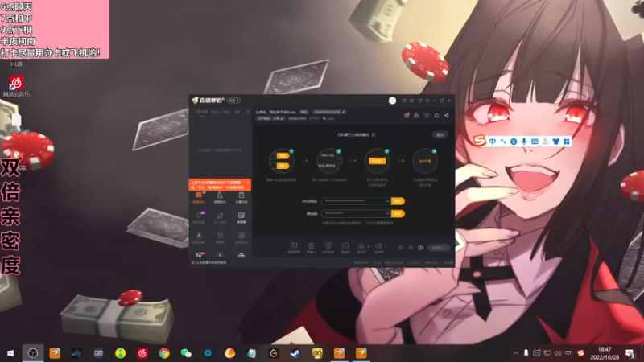
Task: Toggle Chinese mode on the Sogou input bar
Action: [x=493, y=142]
